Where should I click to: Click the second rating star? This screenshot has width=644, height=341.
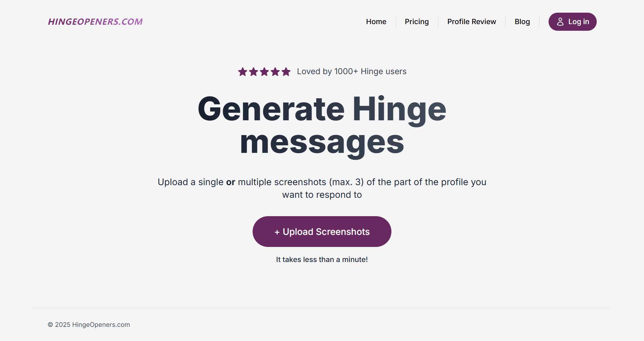[254, 72]
